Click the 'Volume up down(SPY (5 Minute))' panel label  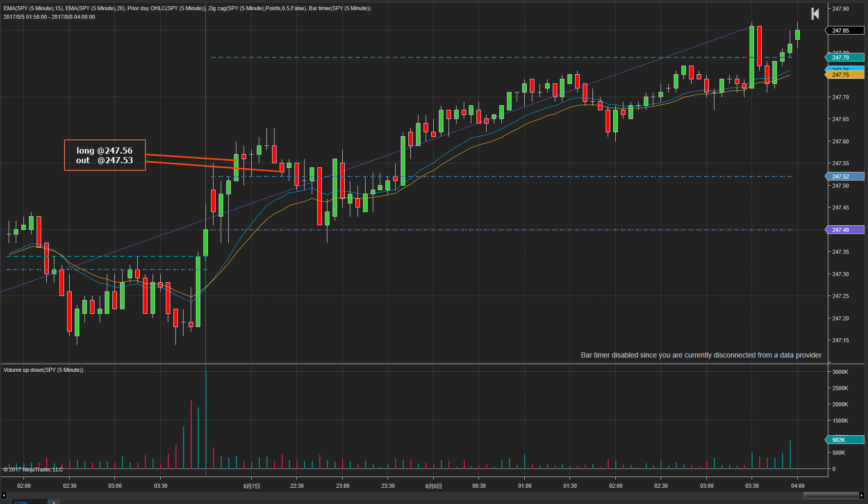click(44, 370)
